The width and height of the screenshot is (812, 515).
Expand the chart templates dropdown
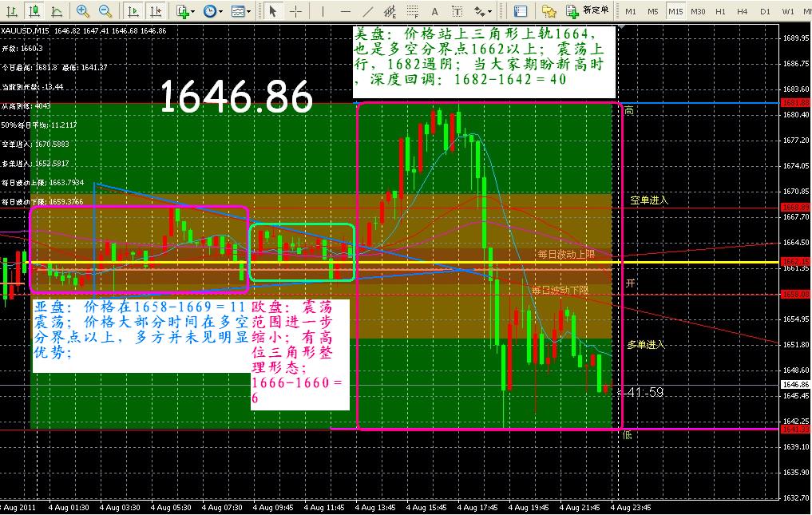tap(240, 11)
